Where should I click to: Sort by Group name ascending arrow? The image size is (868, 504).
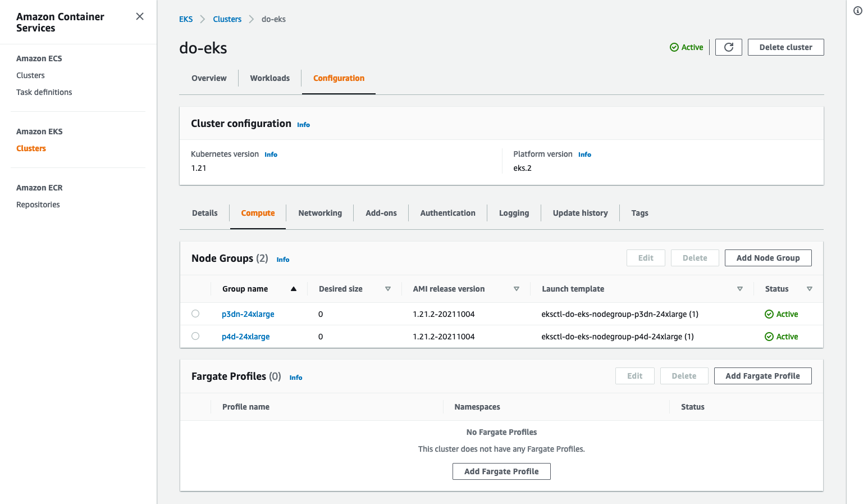(x=293, y=289)
